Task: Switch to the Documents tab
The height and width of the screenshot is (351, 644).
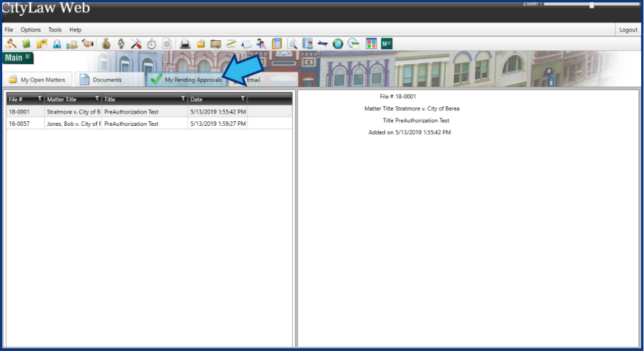Action: (108, 79)
